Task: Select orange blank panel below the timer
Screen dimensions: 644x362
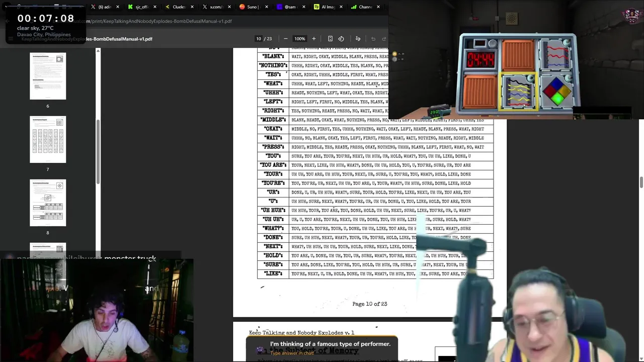Action: click(x=479, y=91)
